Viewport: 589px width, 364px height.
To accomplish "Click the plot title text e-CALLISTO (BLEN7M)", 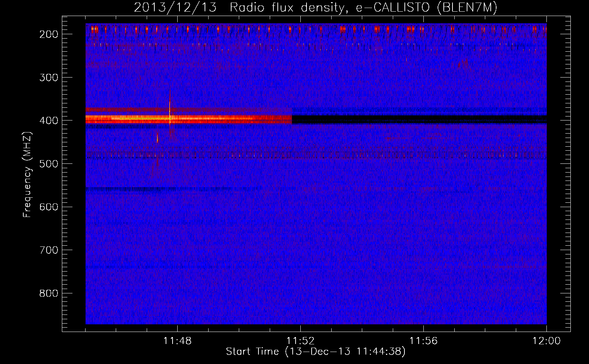I will pos(427,7).
